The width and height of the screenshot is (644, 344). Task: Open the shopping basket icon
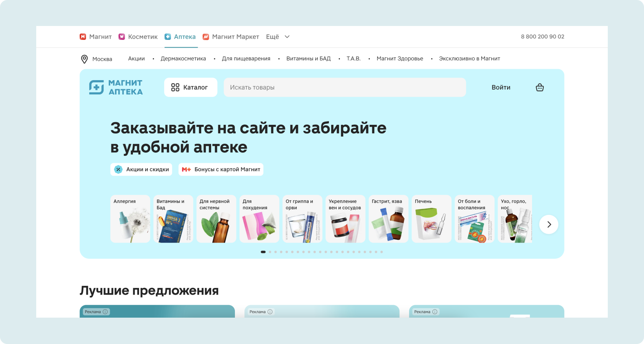point(540,87)
